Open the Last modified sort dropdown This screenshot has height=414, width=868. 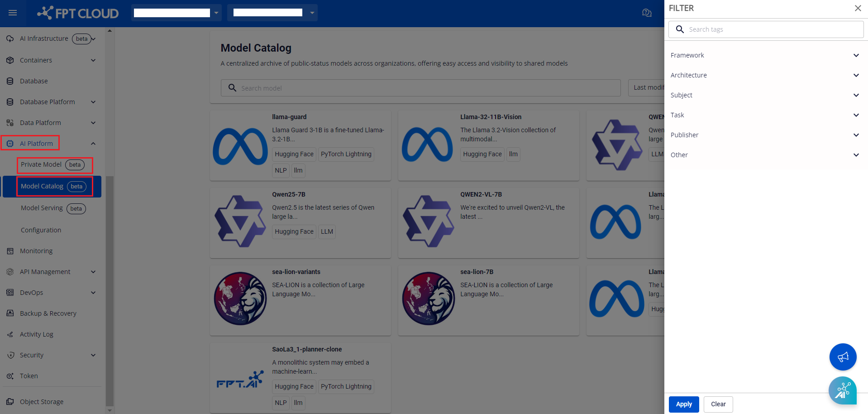646,88
